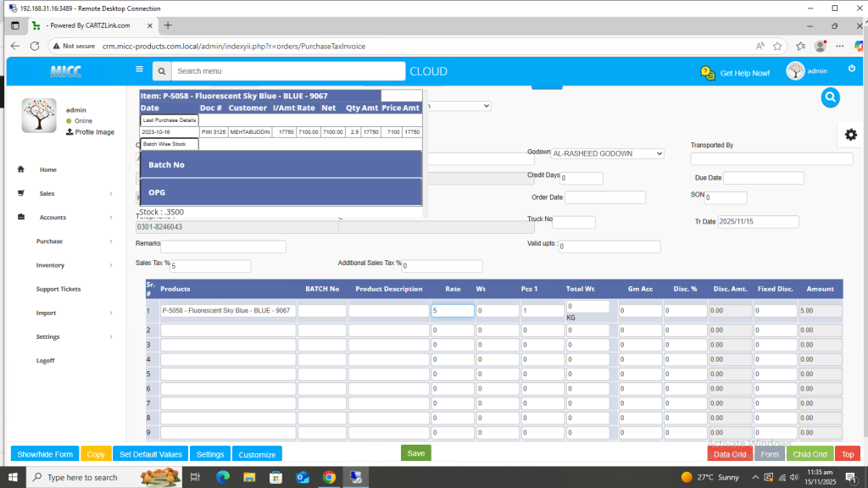Open the blue circular search button
868x488 pixels.
pyautogui.click(x=830, y=97)
